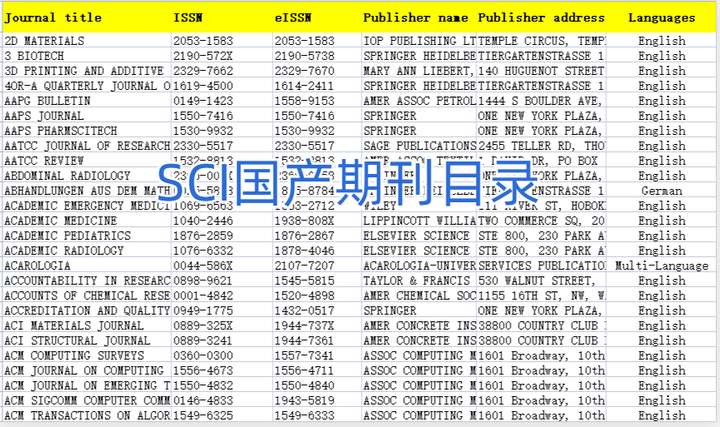Image resolution: width=720 pixels, height=427 pixels.
Task: Click the 140 HUGUENOT STREET address cell
Action: point(541,71)
